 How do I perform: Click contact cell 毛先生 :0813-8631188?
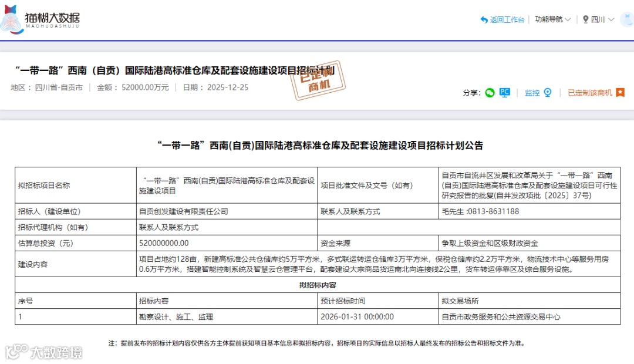[530, 211]
